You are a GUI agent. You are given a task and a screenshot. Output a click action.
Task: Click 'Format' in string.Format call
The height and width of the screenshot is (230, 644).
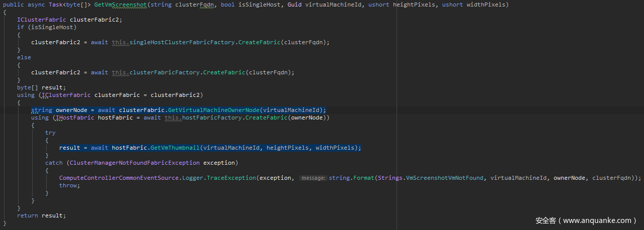[x=364, y=178]
